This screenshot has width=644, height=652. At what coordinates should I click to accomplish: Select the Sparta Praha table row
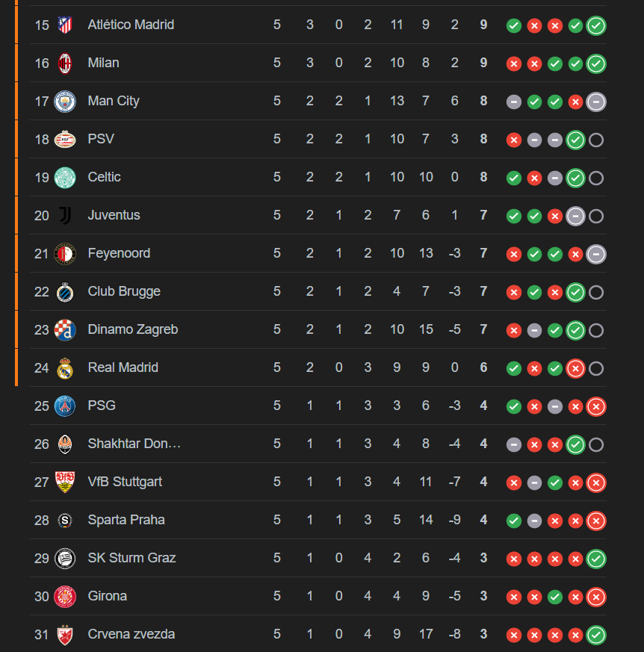coord(318,521)
